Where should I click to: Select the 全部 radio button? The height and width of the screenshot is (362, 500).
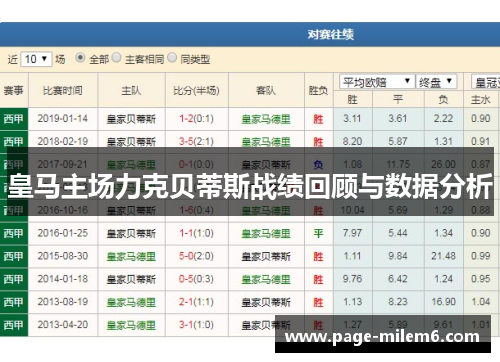pos(80,58)
